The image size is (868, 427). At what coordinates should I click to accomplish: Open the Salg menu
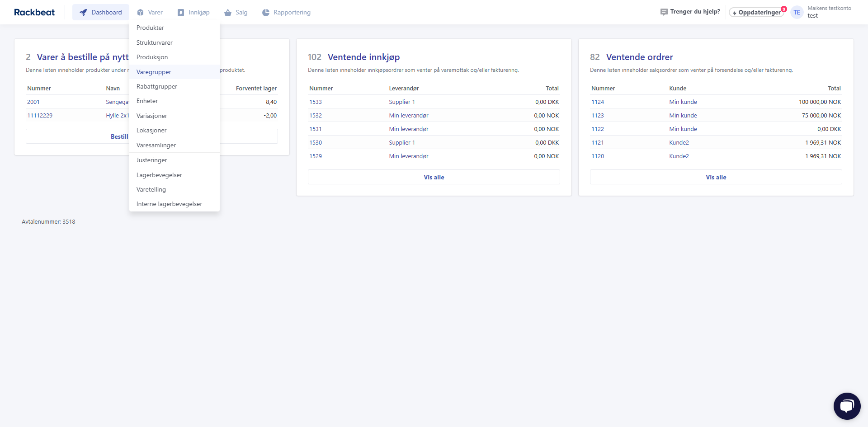236,12
